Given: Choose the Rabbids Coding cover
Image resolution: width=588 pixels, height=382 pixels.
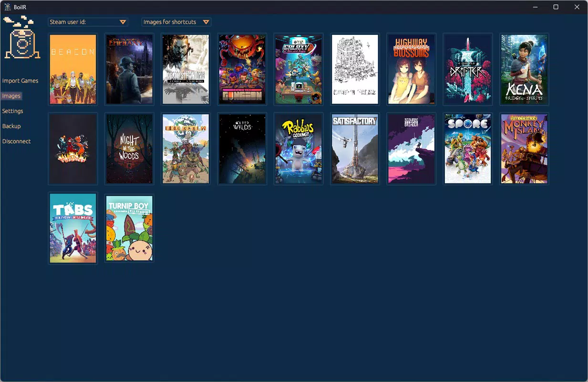Looking at the screenshot, I should [x=299, y=149].
